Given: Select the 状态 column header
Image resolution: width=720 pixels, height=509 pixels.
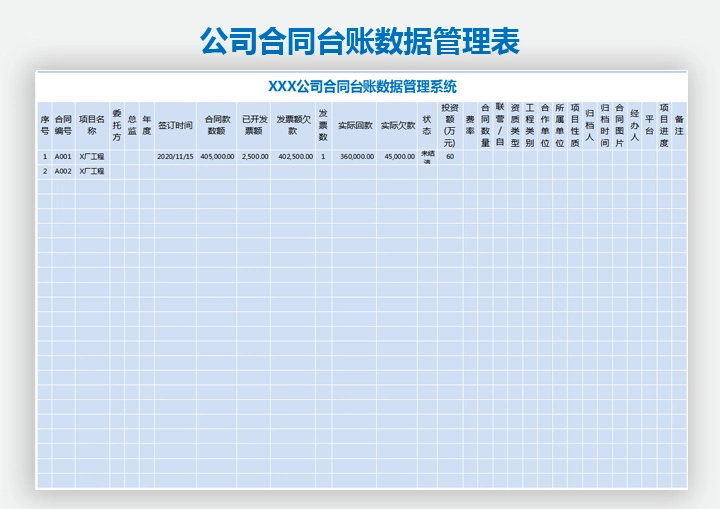Looking at the screenshot, I should point(427,125).
